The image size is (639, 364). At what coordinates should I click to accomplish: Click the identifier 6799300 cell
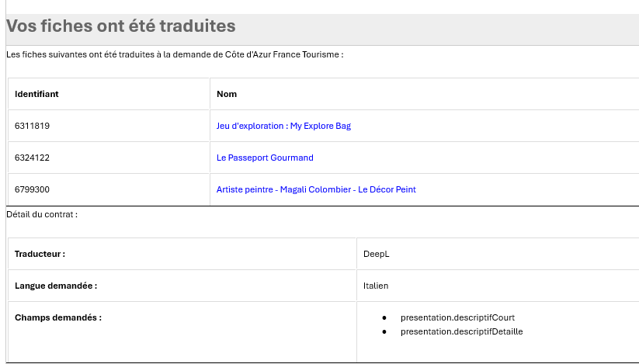(109, 189)
